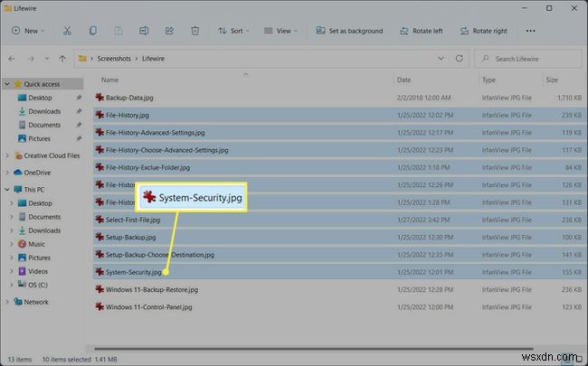This screenshot has width=588, height=366.
Task: Click Set as background button
Action: (x=349, y=31)
